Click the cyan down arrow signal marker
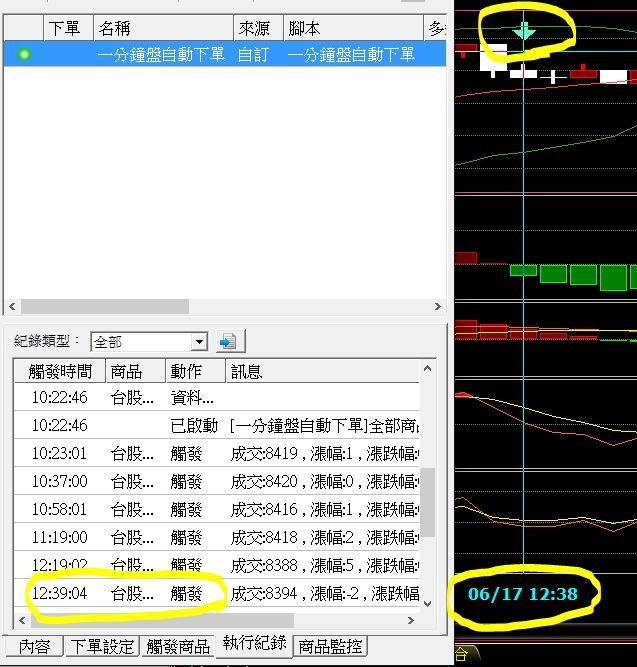The height and width of the screenshot is (667, 637). (x=524, y=31)
